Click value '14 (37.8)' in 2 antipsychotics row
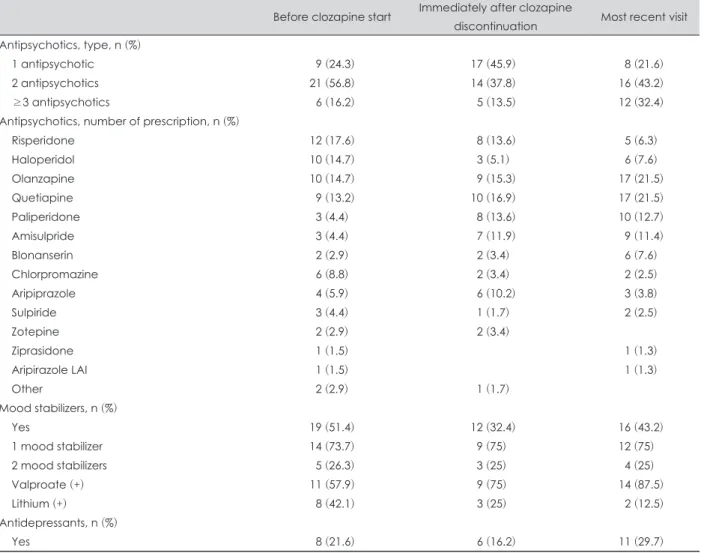The image size is (704, 553). [493, 83]
